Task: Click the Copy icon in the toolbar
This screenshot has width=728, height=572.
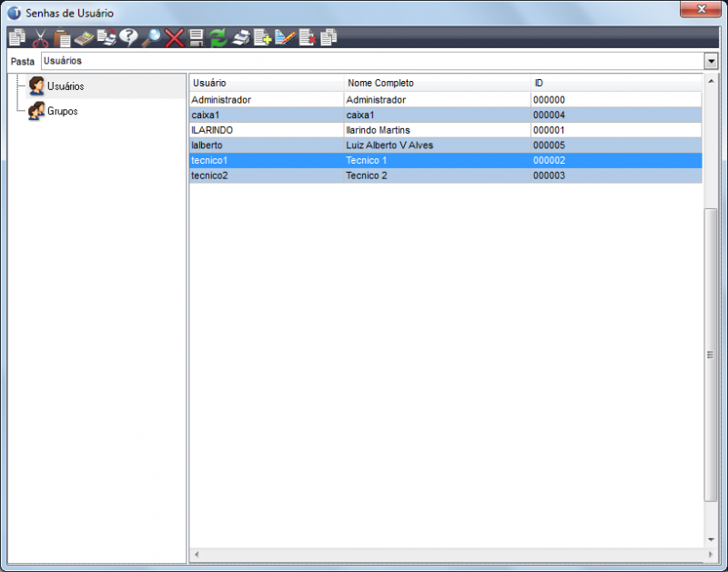Action: [17, 37]
